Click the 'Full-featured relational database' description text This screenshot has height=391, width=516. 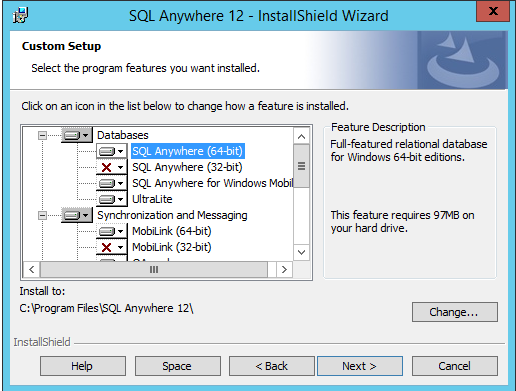point(409,150)
